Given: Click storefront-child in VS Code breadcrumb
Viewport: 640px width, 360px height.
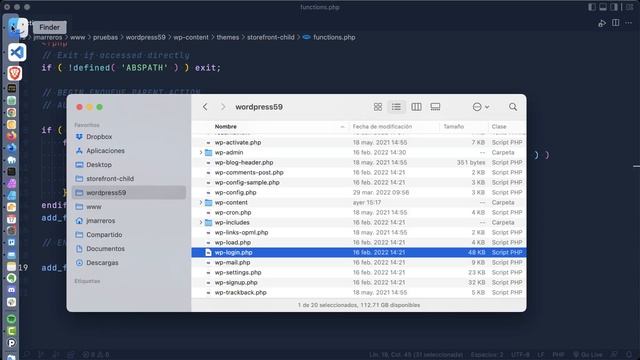Looking at the screenshot, I should 271,37.
